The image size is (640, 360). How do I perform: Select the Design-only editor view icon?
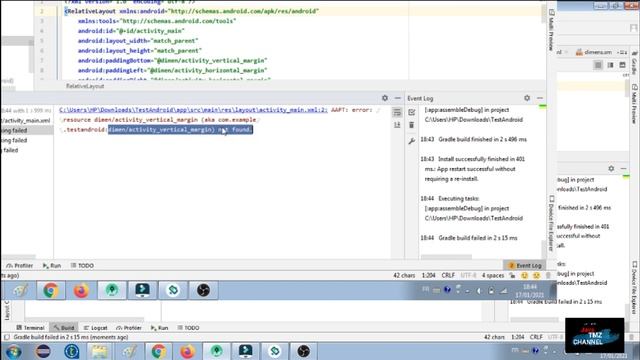coord(622,65)
